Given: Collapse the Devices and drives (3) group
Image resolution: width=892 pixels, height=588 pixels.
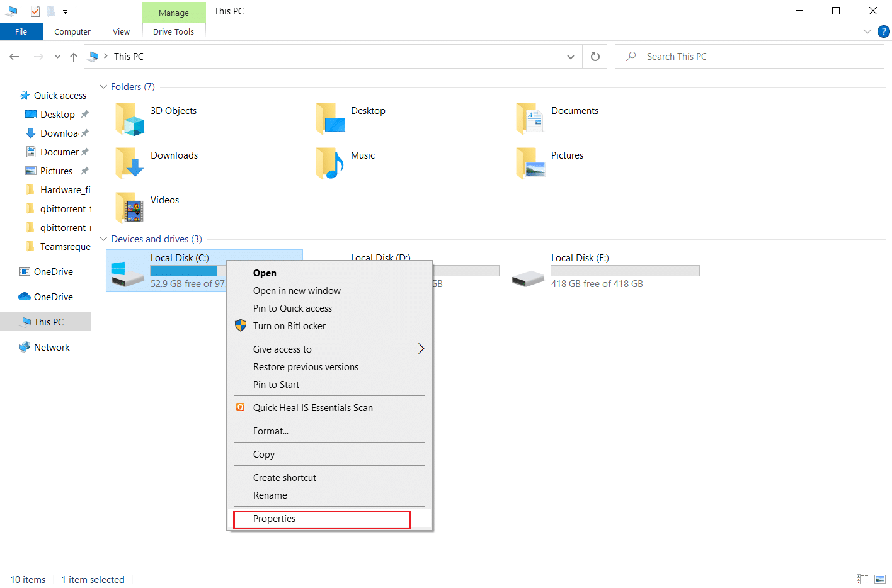Looking at the screenshot, I should tap(104, 239).
